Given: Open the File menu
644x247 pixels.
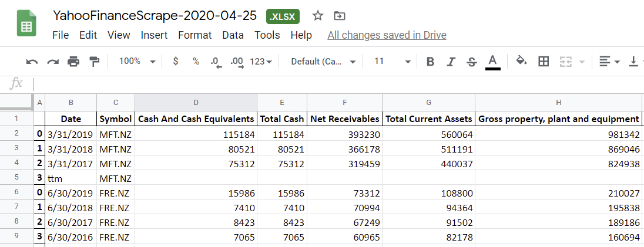Looking at the screenshot, I should click(61, 35).
